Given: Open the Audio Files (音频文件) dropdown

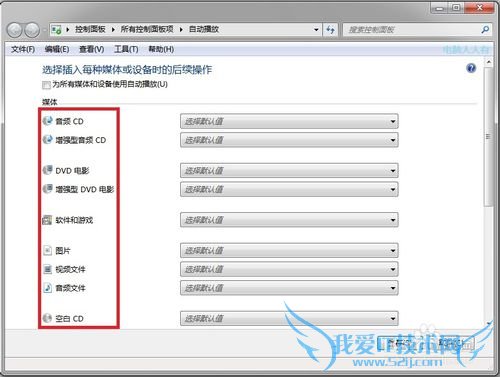Looking at the screenshot, I should tap(289, 288).
